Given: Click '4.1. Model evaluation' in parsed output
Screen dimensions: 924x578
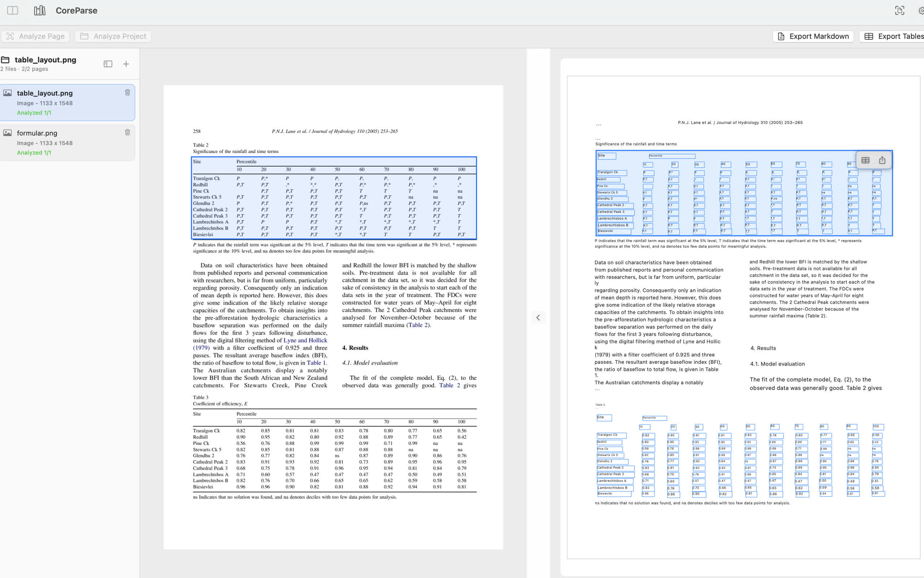Looking at the screenshot, I should point(777,364).
